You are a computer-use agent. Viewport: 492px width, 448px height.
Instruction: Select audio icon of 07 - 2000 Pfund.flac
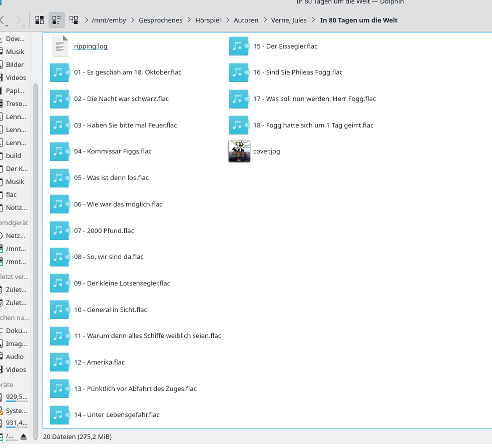coord(60,230)
